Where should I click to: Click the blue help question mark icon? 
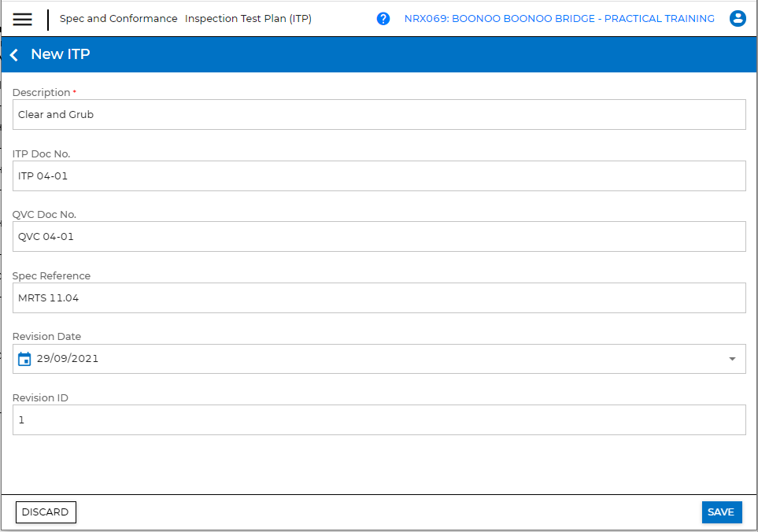pyautogui.click(x=383, y=19)
